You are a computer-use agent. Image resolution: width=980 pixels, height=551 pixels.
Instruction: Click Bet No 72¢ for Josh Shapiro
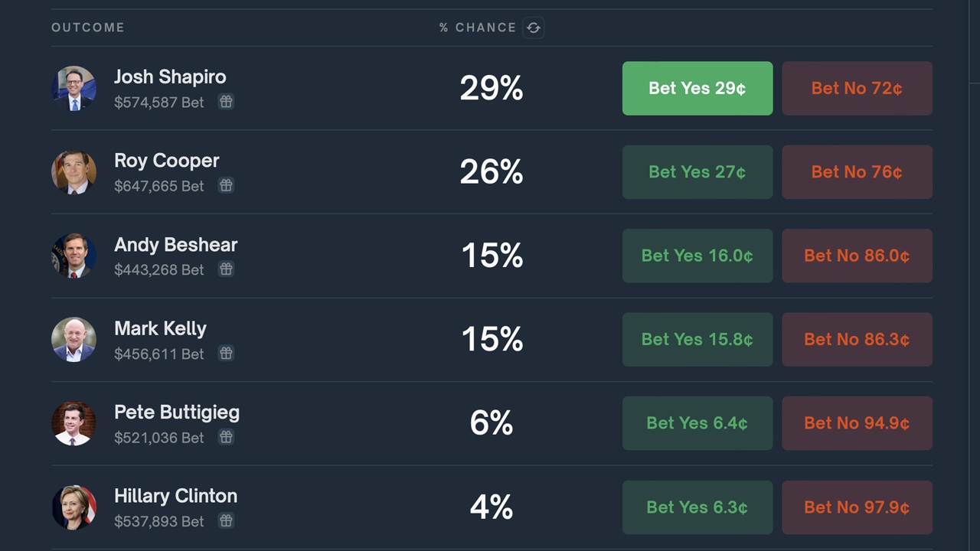[x=857, y=88]
